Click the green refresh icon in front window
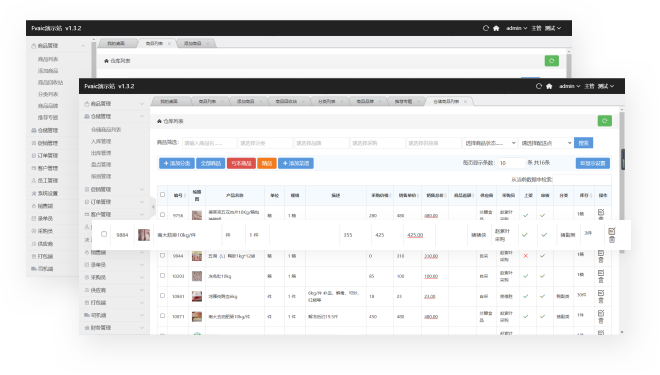 click(604, 121)
